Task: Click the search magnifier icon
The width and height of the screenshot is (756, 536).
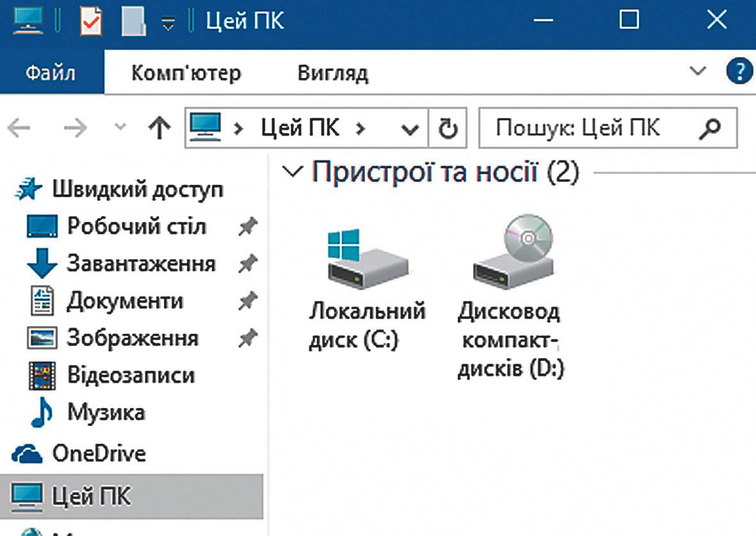Action: tap(709, 129)
